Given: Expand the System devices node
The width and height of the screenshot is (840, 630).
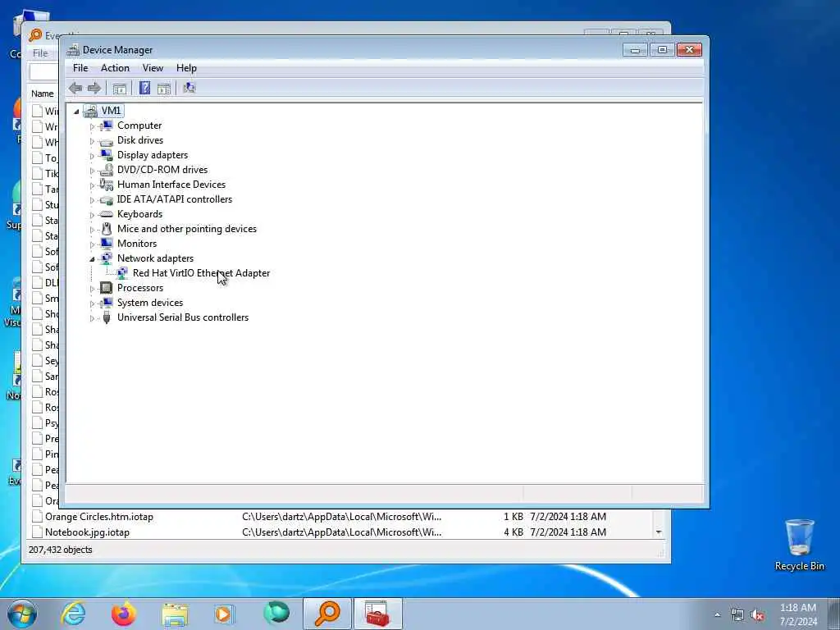Looking at the screenshot, I should [92, 304].
